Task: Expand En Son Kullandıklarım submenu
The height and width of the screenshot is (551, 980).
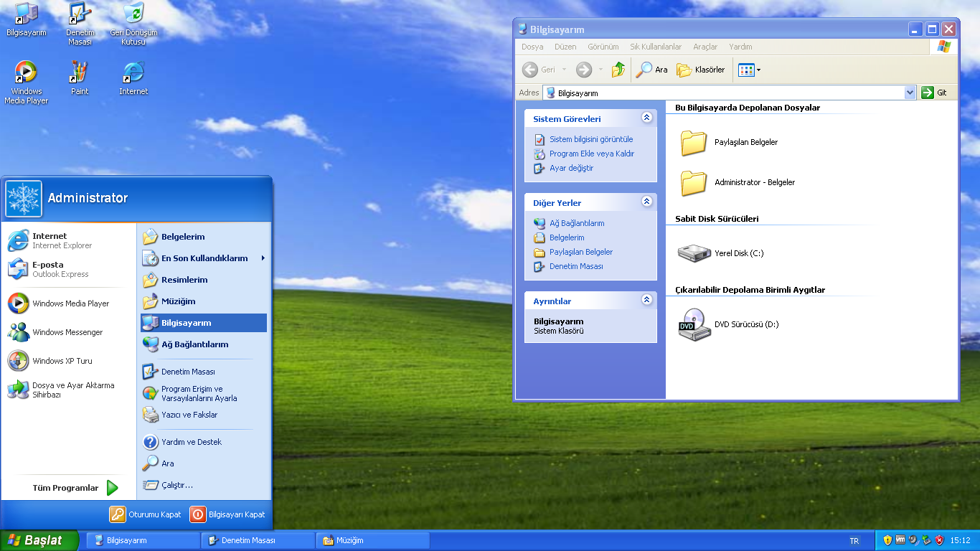Action: tap(204, 258)
